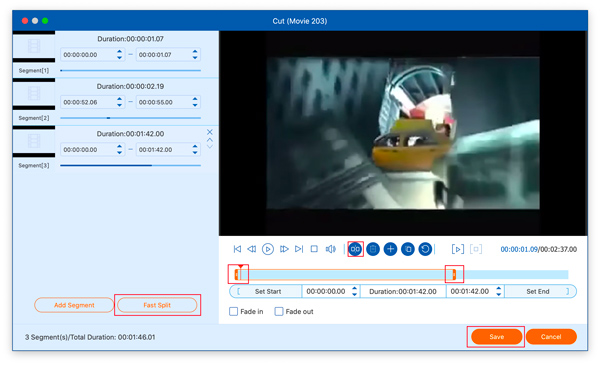Jump to the first frame of the video
Viewport: 600px width, 365px height.
coord(237,249)
